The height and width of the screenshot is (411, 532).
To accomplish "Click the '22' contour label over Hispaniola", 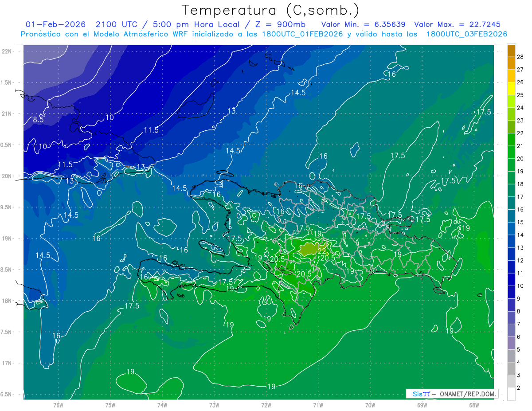I will pos(322,251).
